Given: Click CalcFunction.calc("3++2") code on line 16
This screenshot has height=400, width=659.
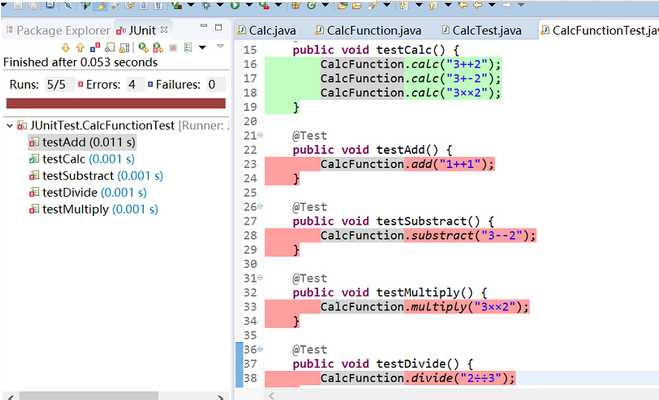Looking at the screenshot, I should pos(411,64).
